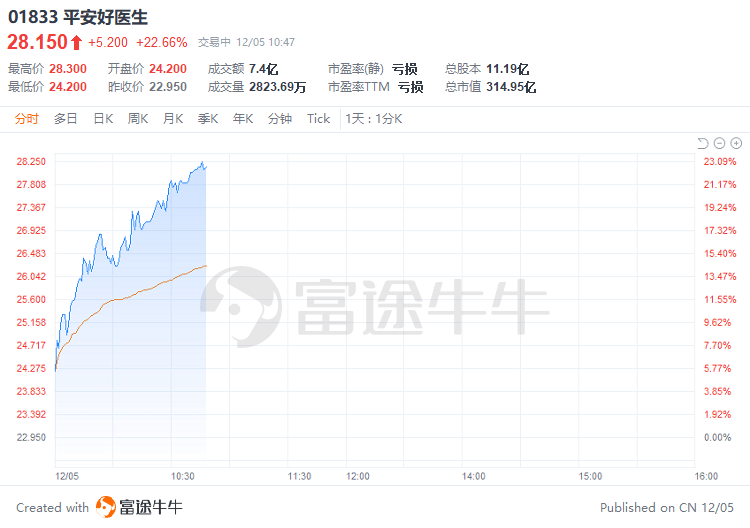
Task: Click the red up-arrow price indicator
Action: coord(77,42)
